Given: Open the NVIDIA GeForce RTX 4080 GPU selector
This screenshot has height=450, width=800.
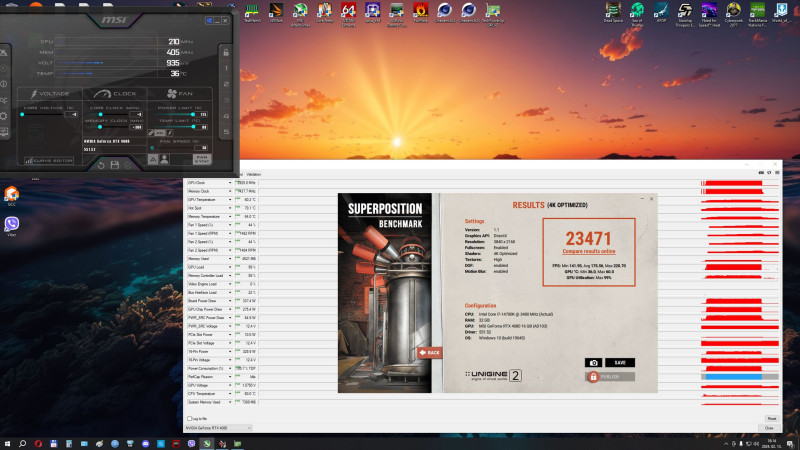Looking at the screenshot, I should pos(218,428).
